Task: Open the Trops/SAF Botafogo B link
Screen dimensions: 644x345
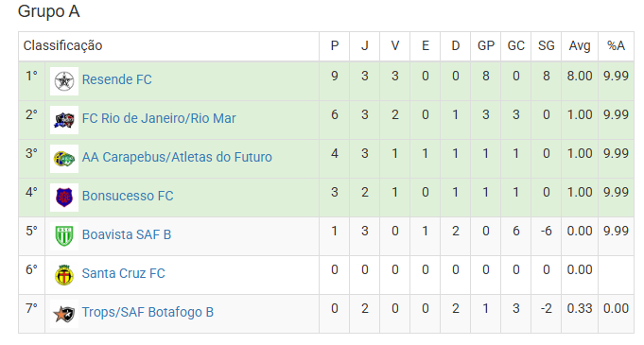Action: (x=148, y=312)
